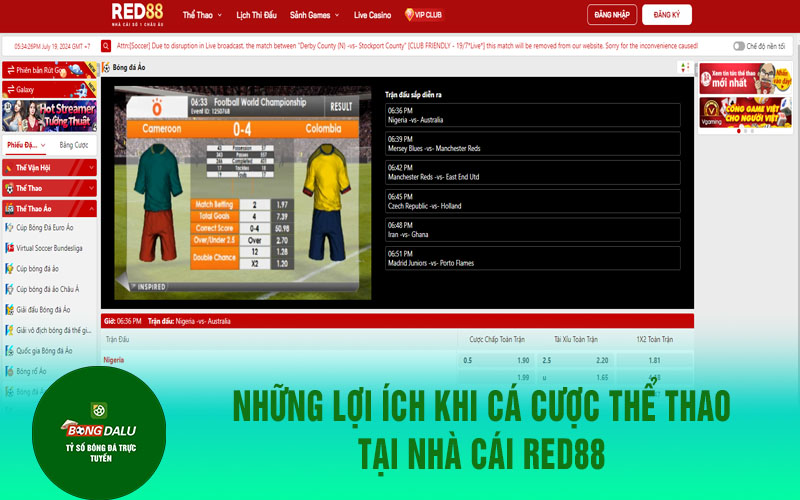Click the 1X2 Toàn Trận column header
Viewport: 800px width, 500px height.
654,339
